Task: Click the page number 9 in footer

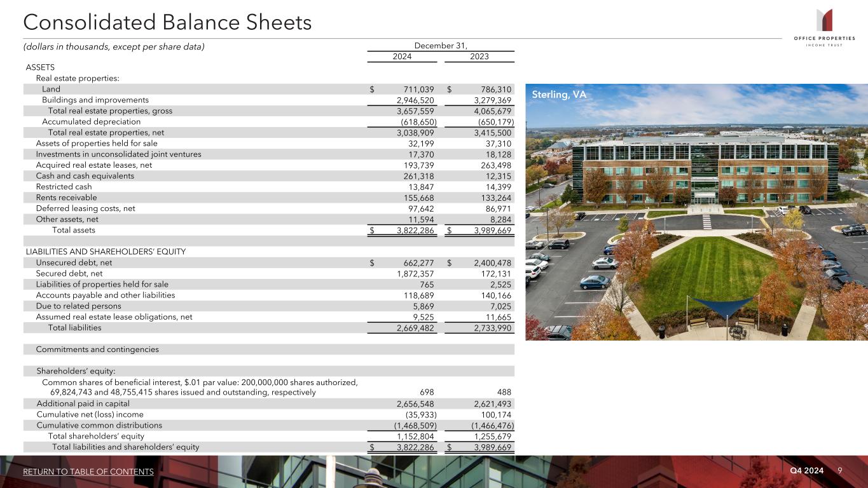Action: (840, 470)
